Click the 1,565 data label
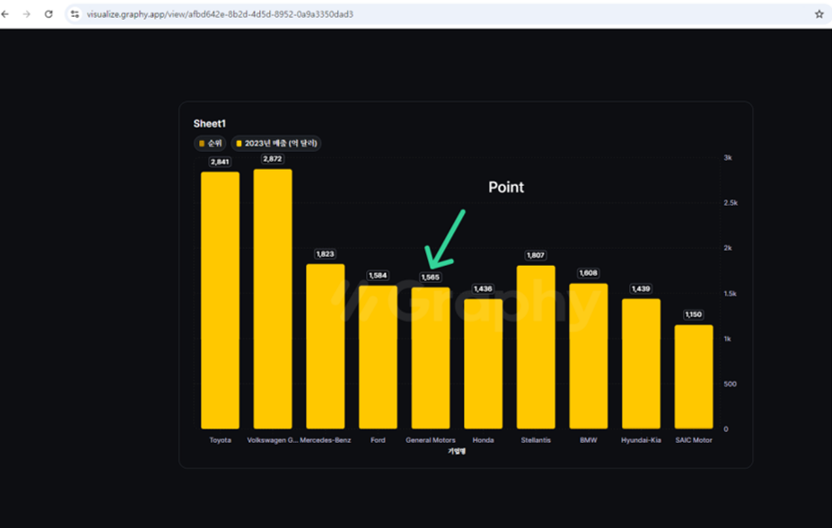Viewport: 832px width, 528px height. coord(430,277)
